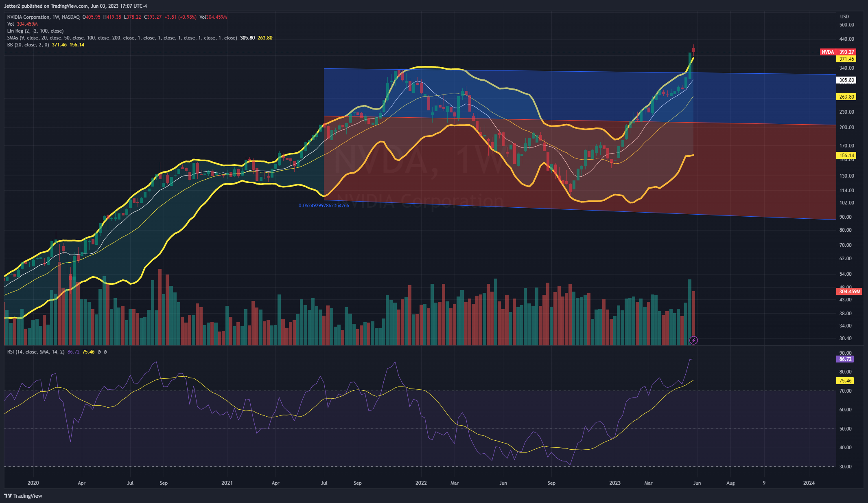Click the 114.00 price scale label

point(847,191)
